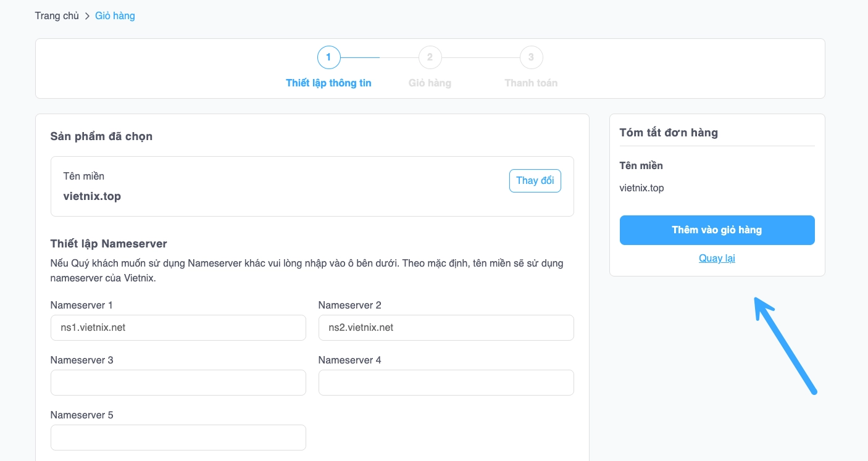The image size is (868, 461).
Task: Jump to the Thanh toán step label
Action: (531, 83)
